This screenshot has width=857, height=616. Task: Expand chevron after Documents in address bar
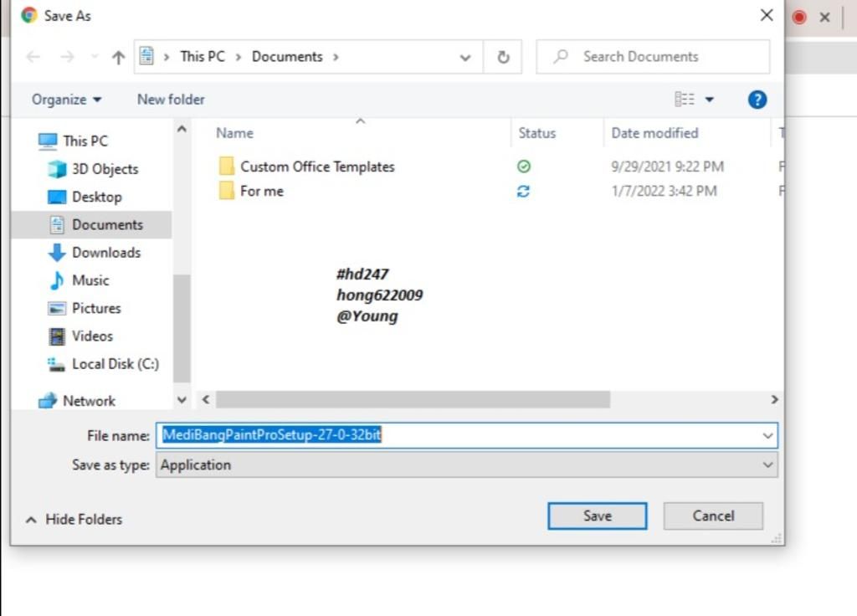[x=336, y=57]
